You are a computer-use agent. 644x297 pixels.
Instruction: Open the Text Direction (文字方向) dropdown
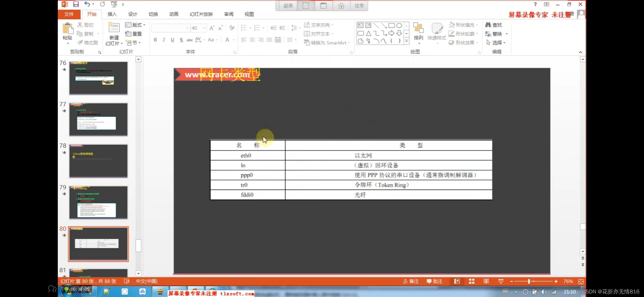coord(318,25)
